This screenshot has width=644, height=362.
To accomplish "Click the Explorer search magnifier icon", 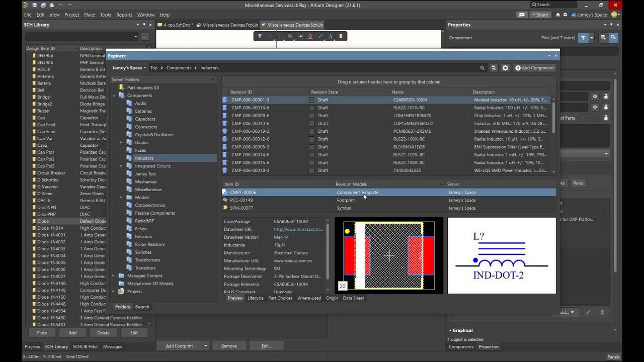I will (x=482, y=68).
